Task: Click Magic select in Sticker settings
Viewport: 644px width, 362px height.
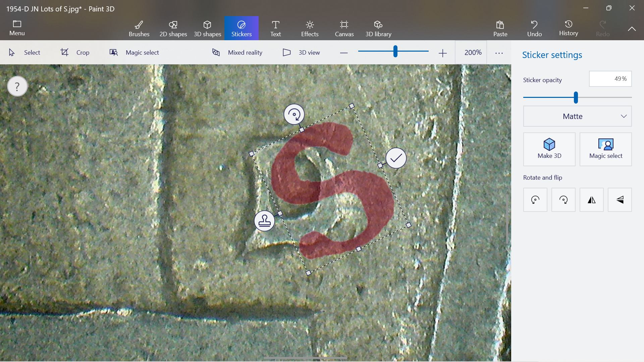Action: click(x=606, y=149)
